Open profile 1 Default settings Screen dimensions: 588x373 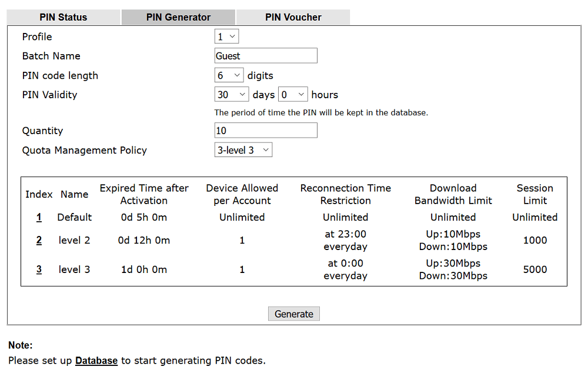pyautogui.click(x=39, y=217)
